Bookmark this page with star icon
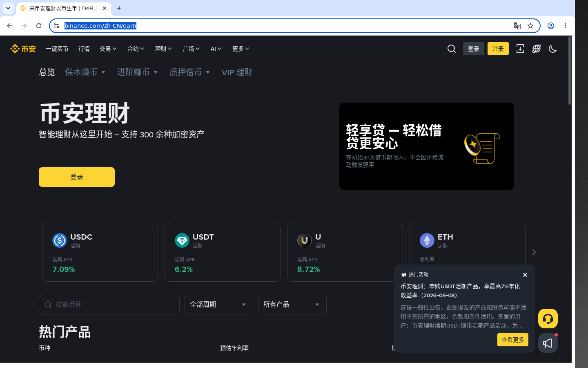This screenshot has height=368, width=588. [530, 26]
